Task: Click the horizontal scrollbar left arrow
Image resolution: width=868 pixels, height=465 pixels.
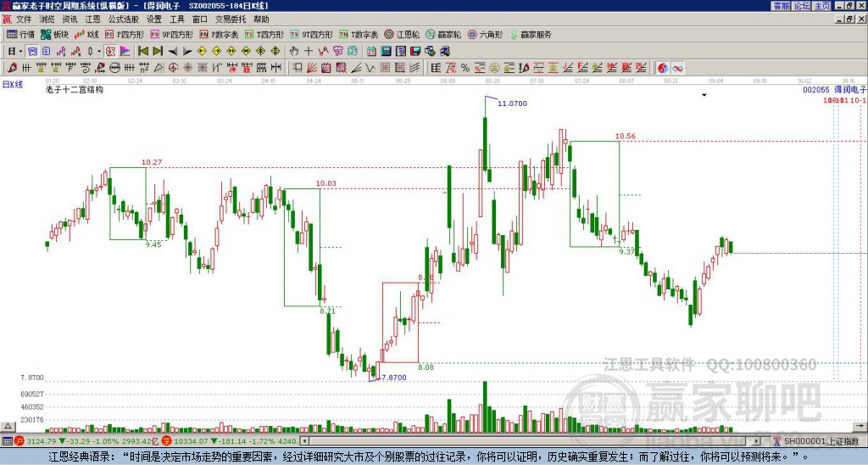Action: coord(304,441)
